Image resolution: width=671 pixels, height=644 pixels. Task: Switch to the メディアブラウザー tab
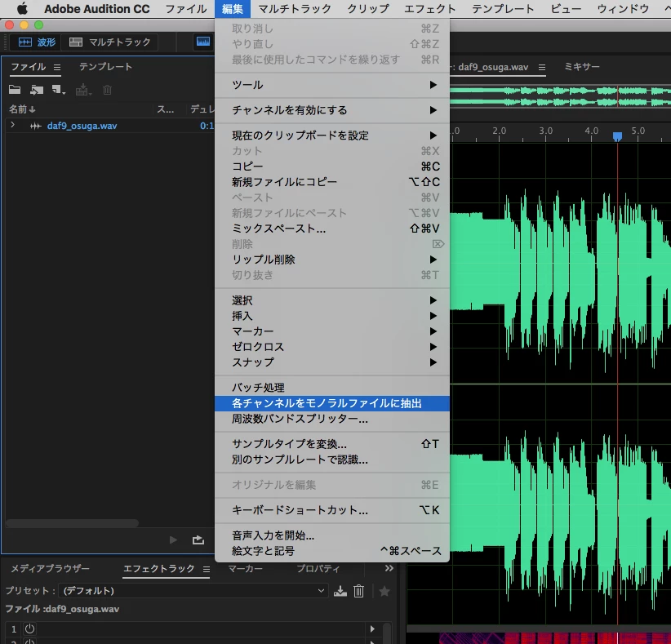(x=50, y=568)
